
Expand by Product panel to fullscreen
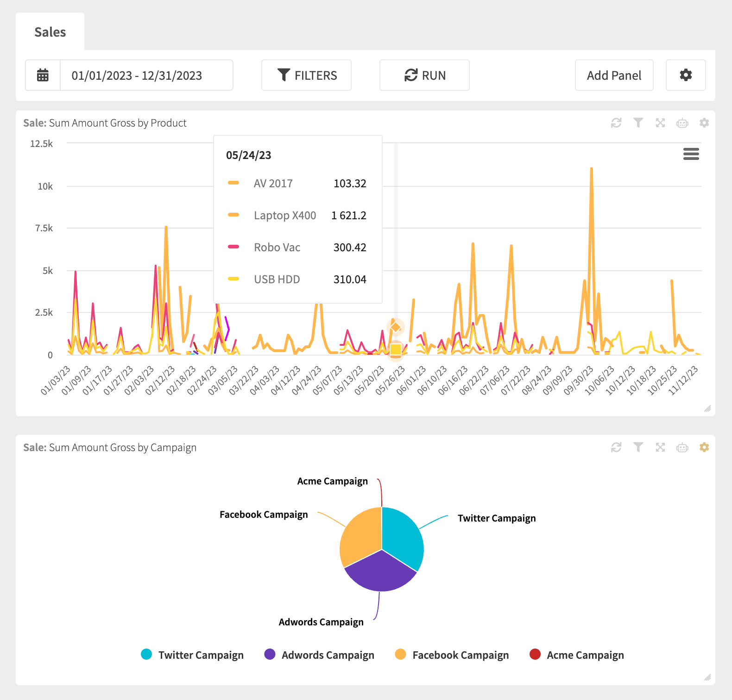[x=660, y=123]
